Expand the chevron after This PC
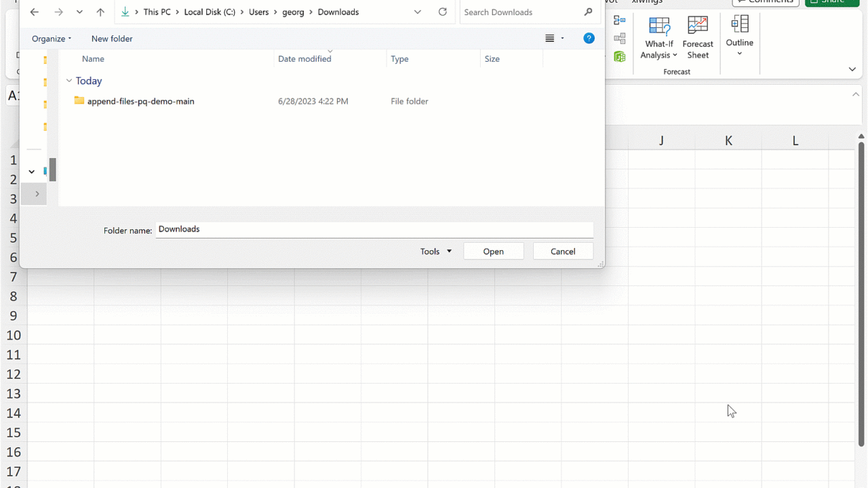Screen dimensions: 868x488 click(178, 12)
